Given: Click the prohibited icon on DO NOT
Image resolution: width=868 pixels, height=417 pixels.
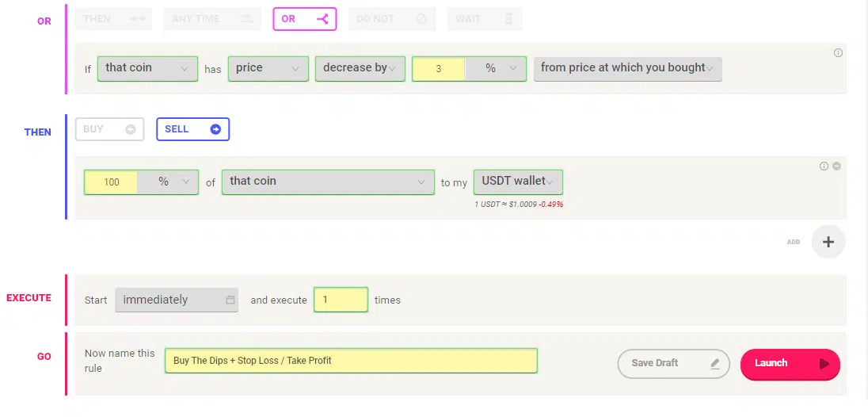Looking at the screenshot, I should click(x=421, y=19).
